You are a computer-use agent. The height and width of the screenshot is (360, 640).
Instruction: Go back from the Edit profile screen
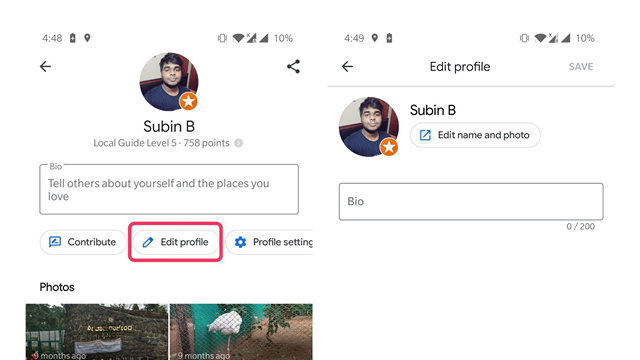pos(347,67)
